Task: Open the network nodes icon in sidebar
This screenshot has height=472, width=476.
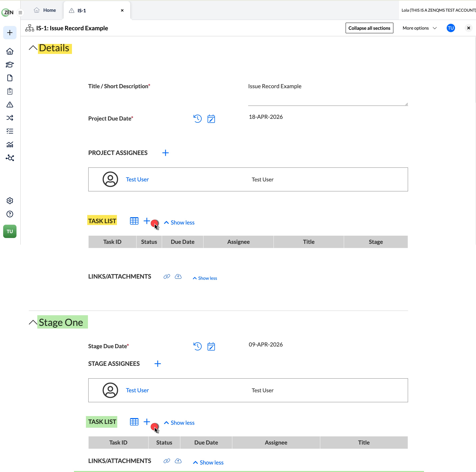Action: tap(10, 158)
